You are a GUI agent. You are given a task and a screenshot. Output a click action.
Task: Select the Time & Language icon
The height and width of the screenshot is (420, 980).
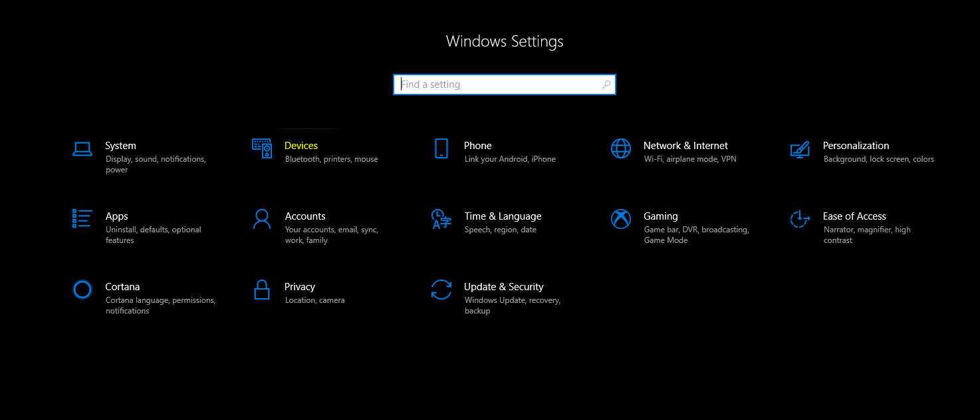point(441,219)
